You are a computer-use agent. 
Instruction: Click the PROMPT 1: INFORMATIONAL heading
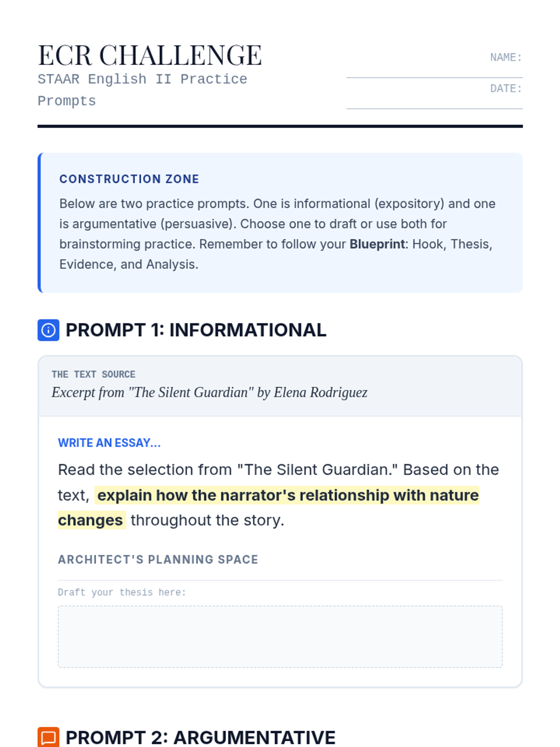click(196, 330)
